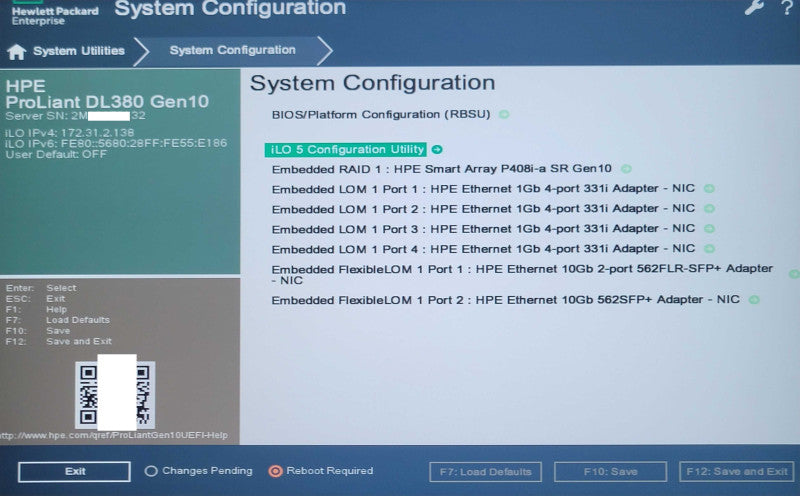Click the home icon in breadcrumb
800x496 pixels.
(x=16, y=51)
